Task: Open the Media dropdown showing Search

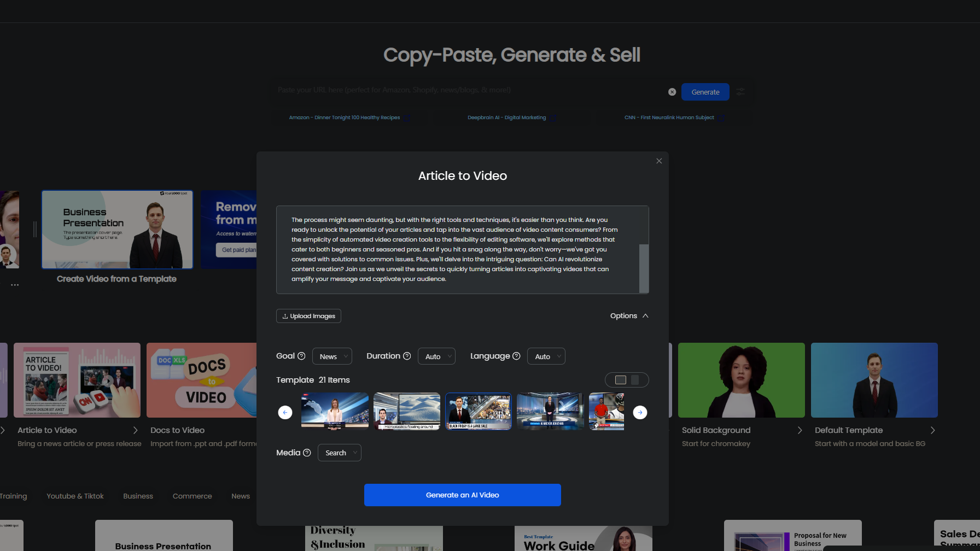Action: (339, 453)
